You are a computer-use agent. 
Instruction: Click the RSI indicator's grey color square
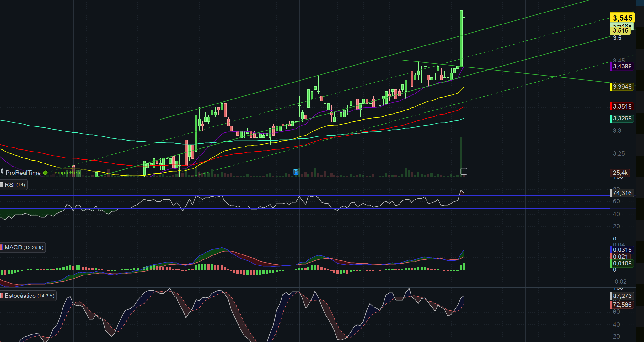click(2, 185)
